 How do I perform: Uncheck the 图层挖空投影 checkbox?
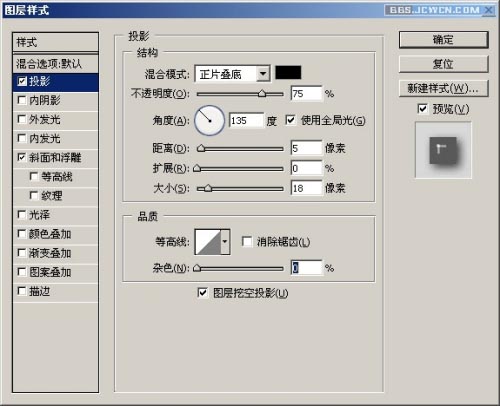pyautogui.click(x=202, y=293)
